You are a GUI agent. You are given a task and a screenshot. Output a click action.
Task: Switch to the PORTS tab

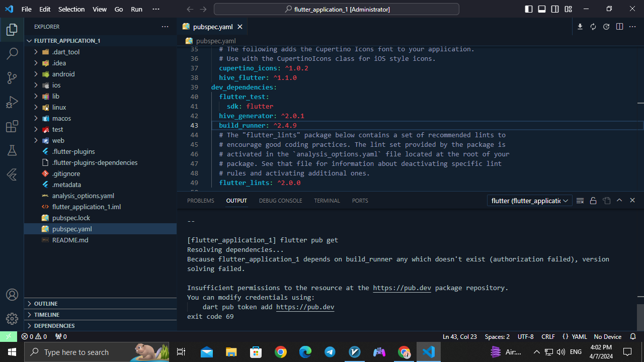click(360, 201)
